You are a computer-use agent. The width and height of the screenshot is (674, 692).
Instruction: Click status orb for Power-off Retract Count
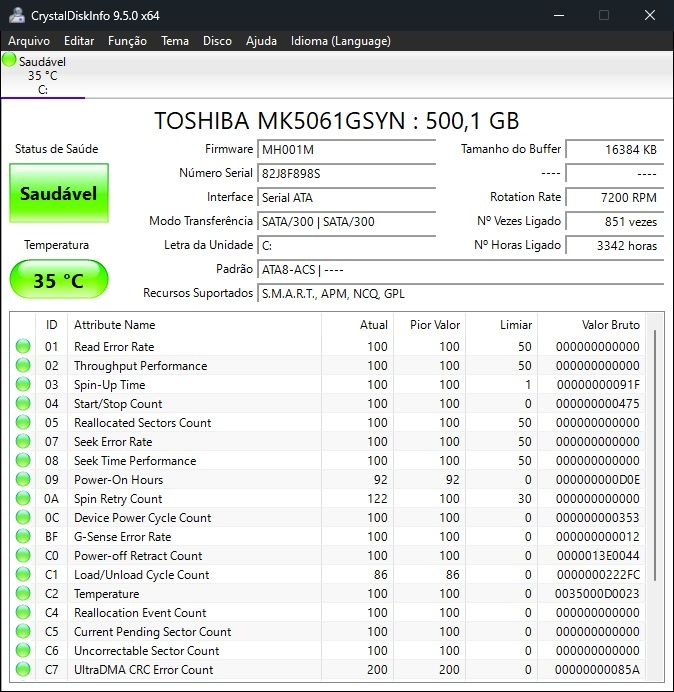point(23,555)
